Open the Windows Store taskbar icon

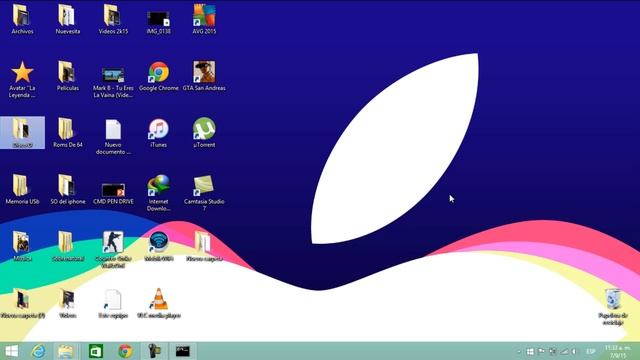96,351
